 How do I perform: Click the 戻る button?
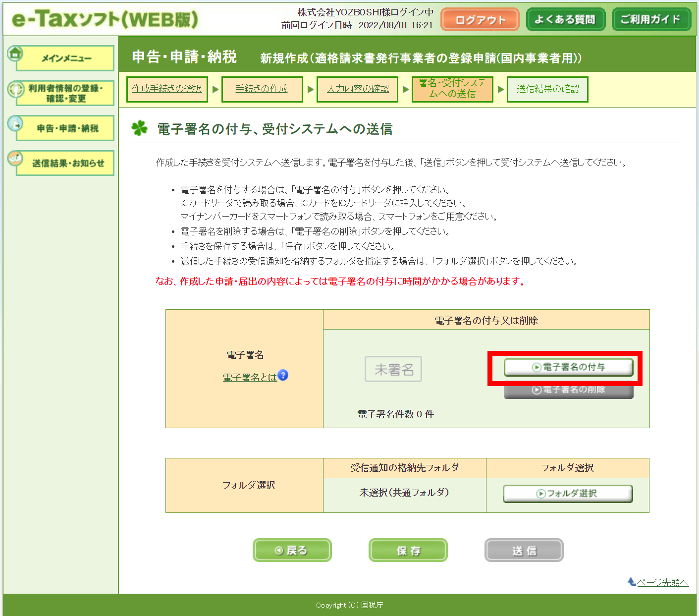pyautogui.click(x=292, y=550)
